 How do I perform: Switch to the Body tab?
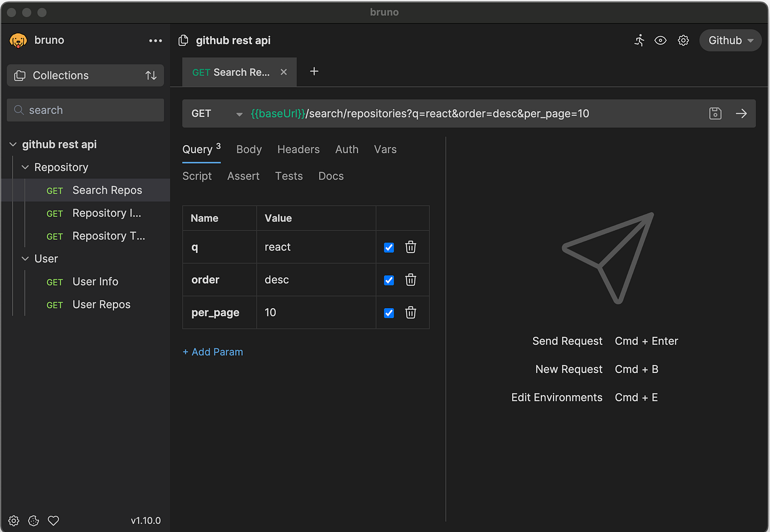(x=249, y=149)
